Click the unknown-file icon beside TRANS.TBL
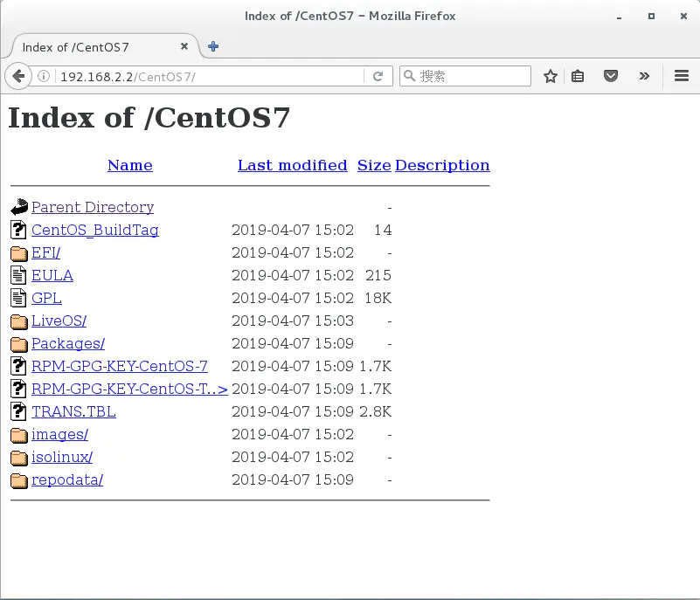The image size is (700, 600). point(18,410)
